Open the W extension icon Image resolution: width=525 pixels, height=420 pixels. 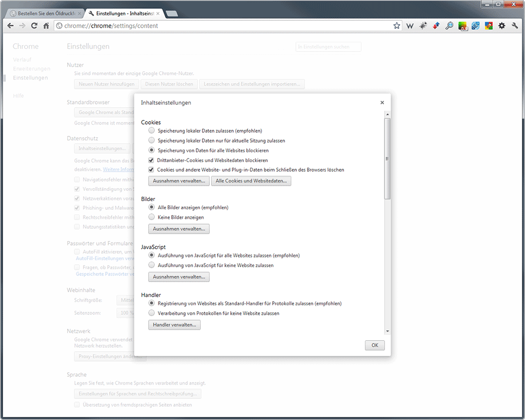click(x=410, y=26)
